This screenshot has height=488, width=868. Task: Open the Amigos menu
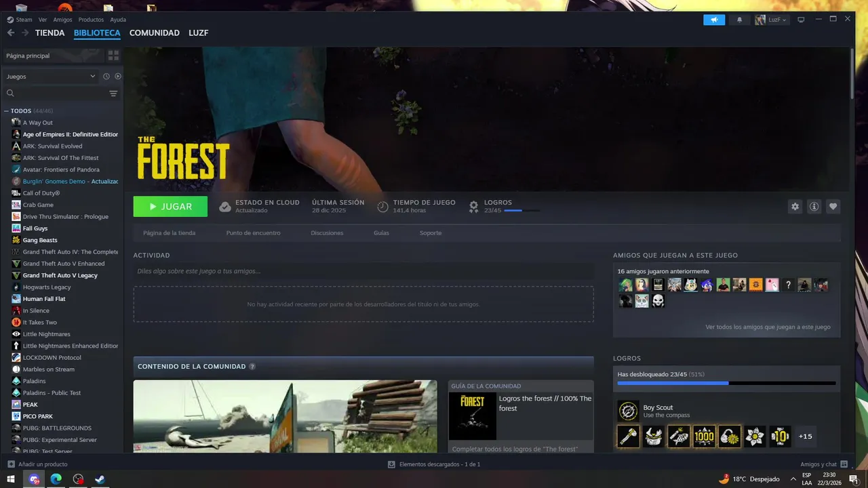(62, 20)
